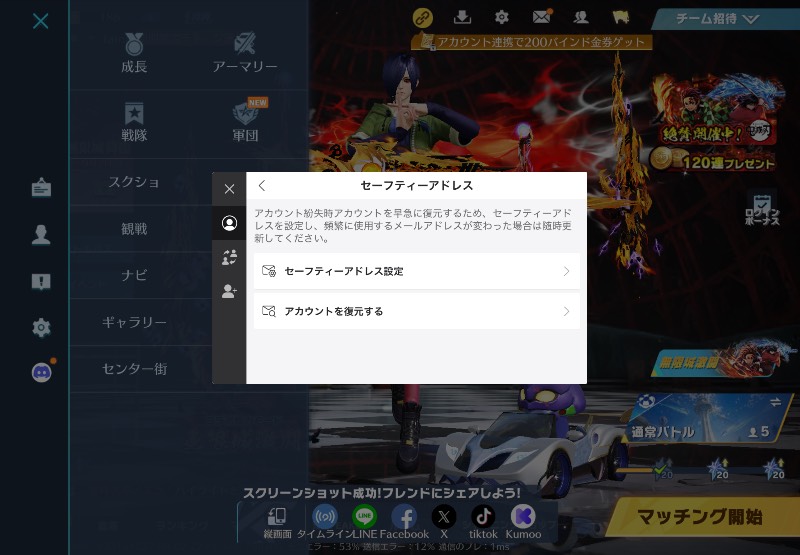Open アカウントを復元する row
The width and height of the screenshot is (800, 555).
coord(416,311)
